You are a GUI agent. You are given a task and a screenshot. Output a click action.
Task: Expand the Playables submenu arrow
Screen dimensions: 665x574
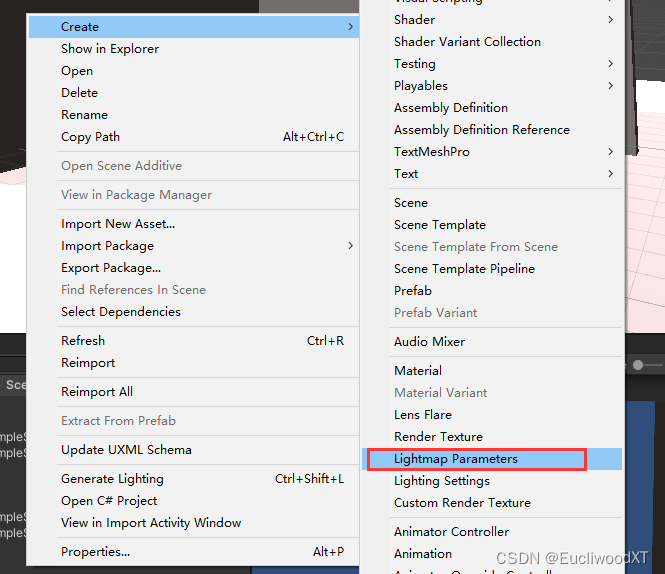click(x=610, y=86)
